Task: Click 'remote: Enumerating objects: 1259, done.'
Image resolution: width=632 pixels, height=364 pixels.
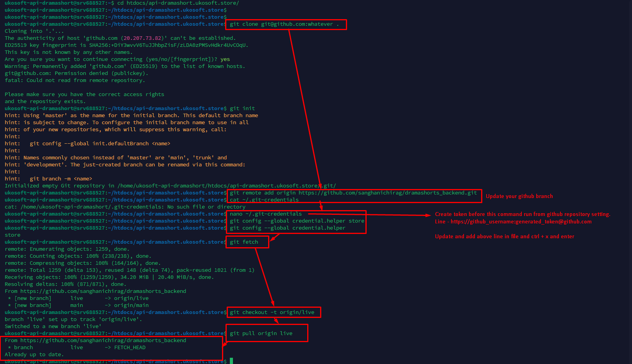Action: point(67,249)
